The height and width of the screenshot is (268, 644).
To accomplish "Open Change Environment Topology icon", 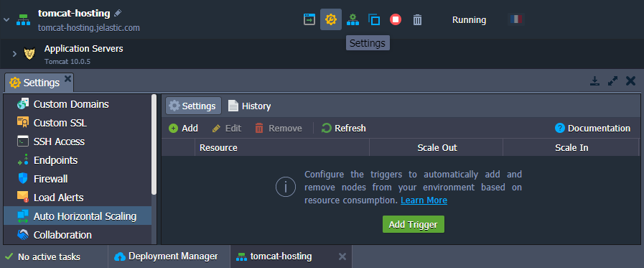I will click(353, 19).
